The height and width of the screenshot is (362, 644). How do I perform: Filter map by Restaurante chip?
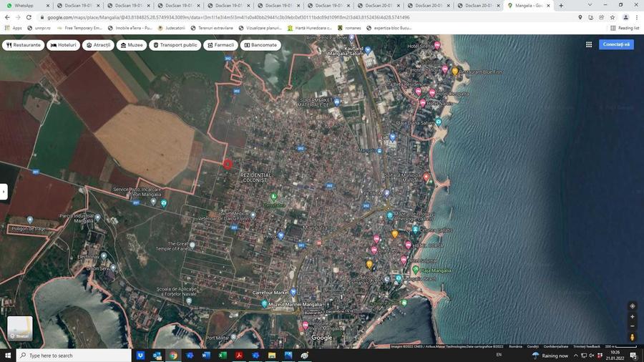pos(24,45)
